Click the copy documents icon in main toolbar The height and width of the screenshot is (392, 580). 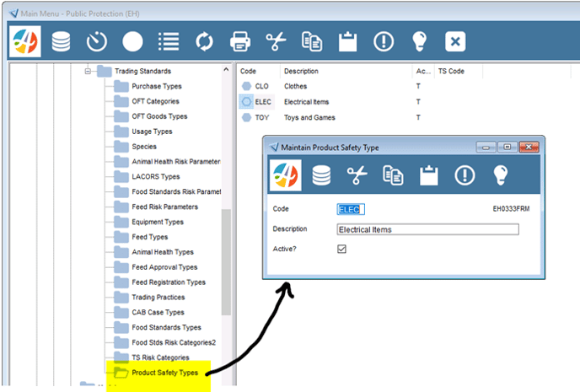coord(312,41)
